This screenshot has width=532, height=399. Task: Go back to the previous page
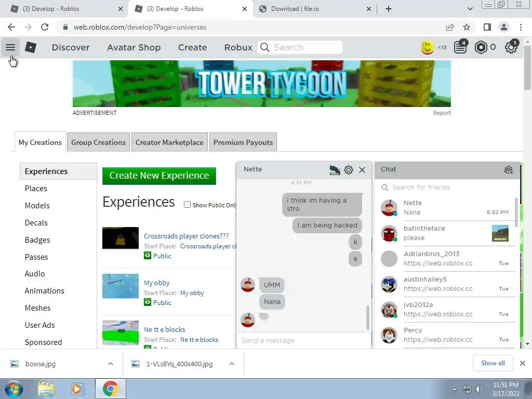pos(11,27)
